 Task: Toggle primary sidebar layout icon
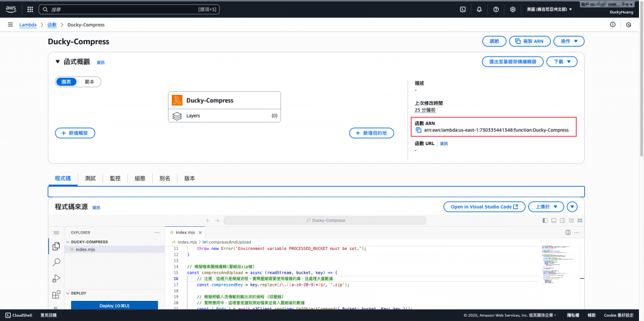point(545,220)
